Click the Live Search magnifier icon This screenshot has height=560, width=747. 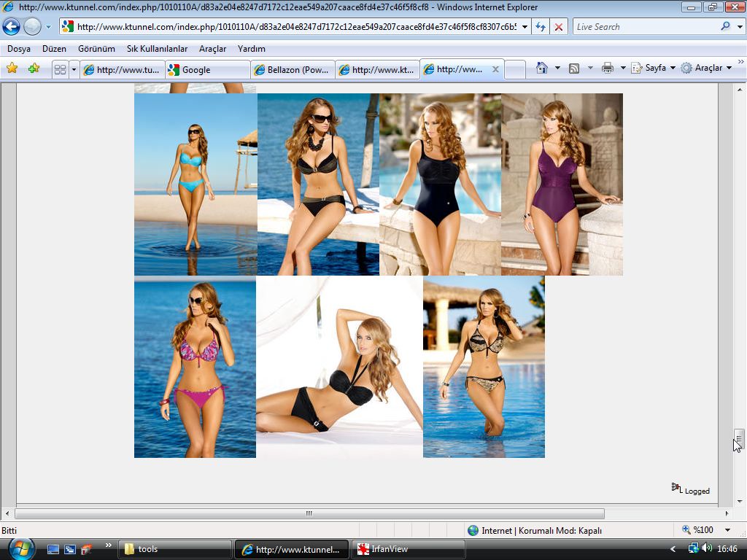click(725, 26)
